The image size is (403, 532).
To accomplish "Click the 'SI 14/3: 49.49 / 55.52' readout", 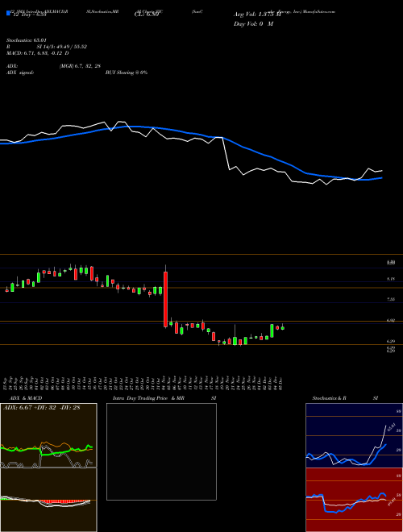I will 62,47.
